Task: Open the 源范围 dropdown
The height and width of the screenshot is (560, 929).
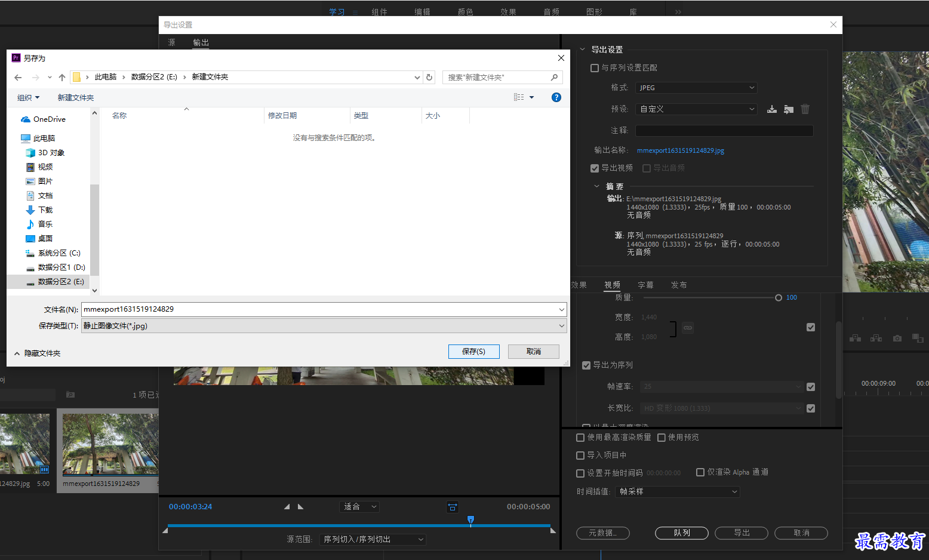Action: [x=373, y=540]
